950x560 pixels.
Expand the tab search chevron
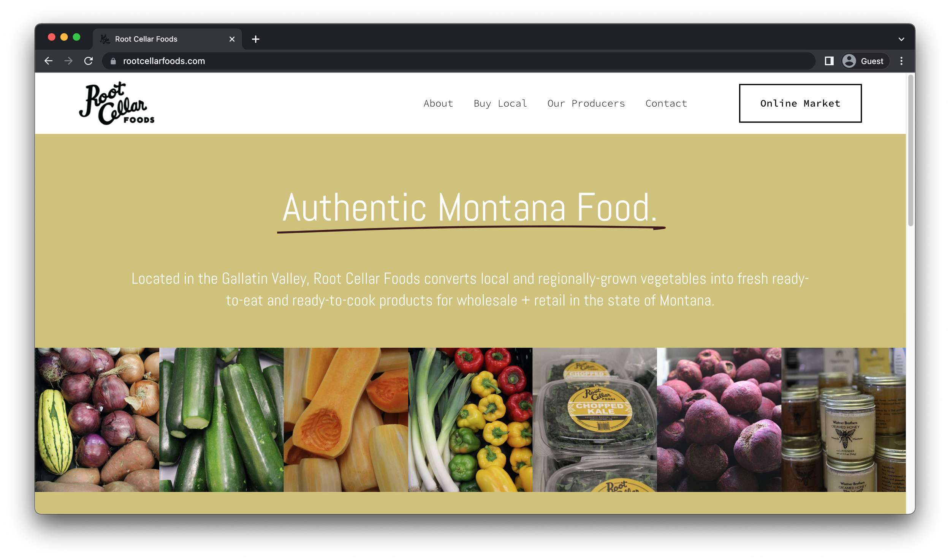coord(901,39)
